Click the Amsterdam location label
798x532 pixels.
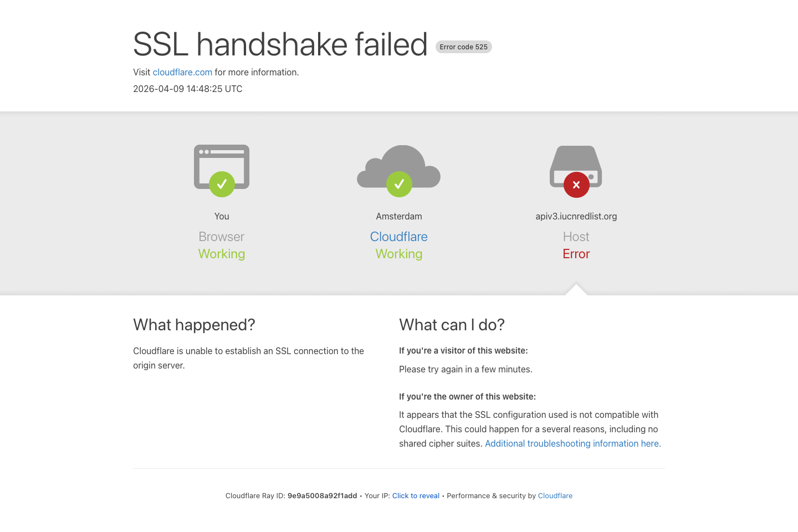[x=399, y=217]
